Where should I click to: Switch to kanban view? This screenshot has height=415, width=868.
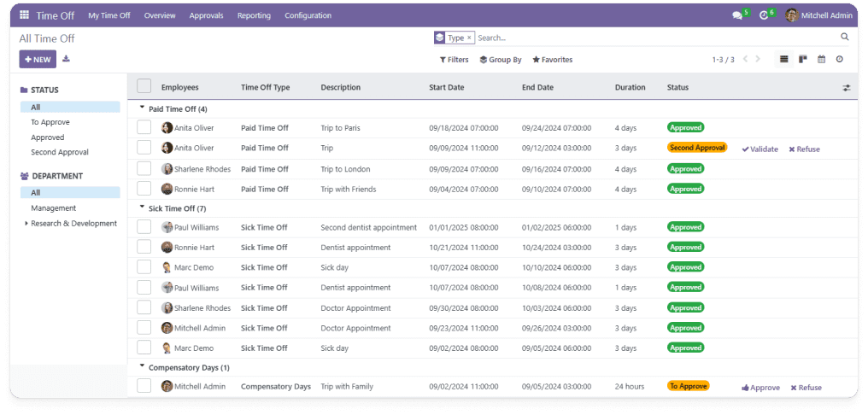(x=802, y=60)
